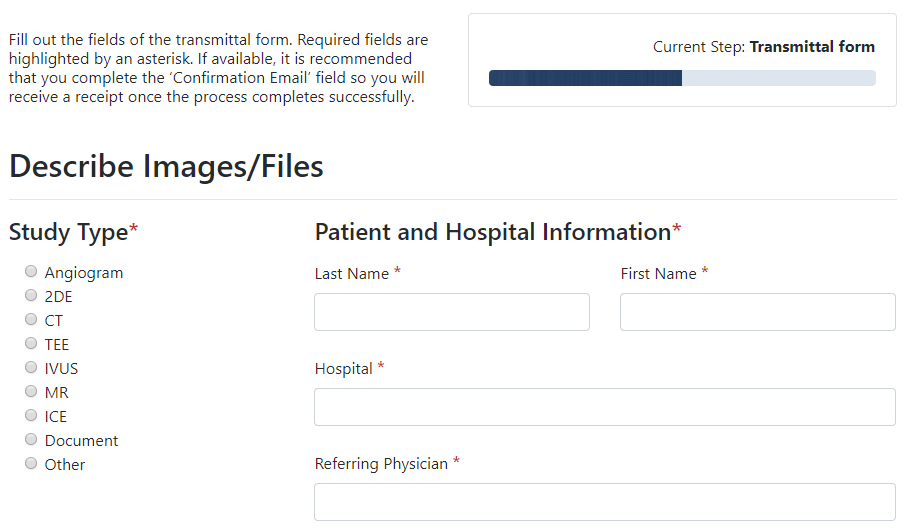Select the Angiogram study type radio button
The height and width of the screenshot is (532, 908).
(31, 272)
